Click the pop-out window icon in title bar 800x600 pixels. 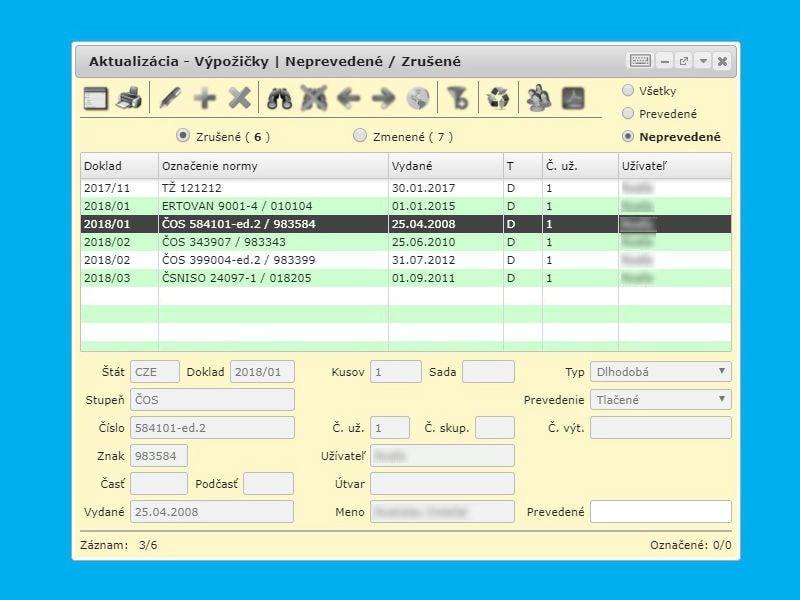coord(684,61)
